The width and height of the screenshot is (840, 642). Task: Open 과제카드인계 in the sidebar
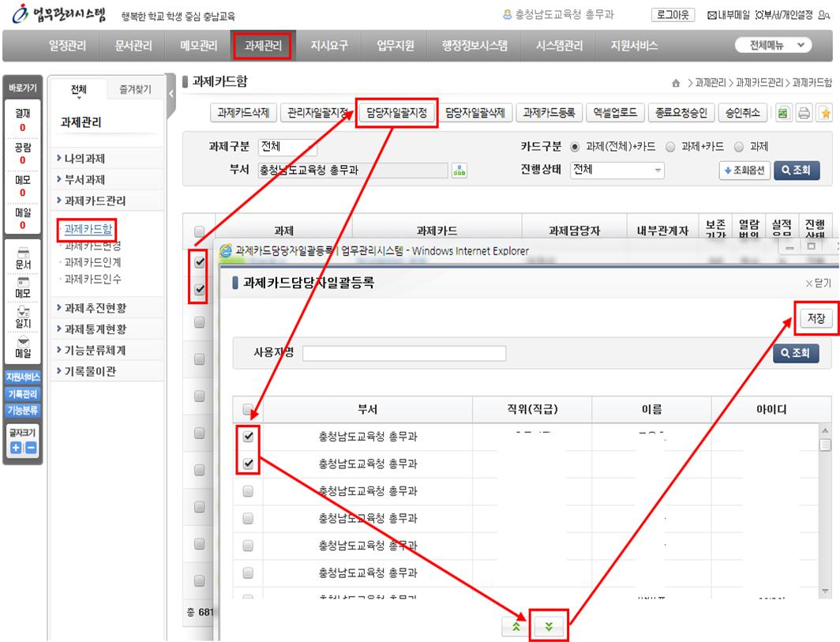[92, 263]
